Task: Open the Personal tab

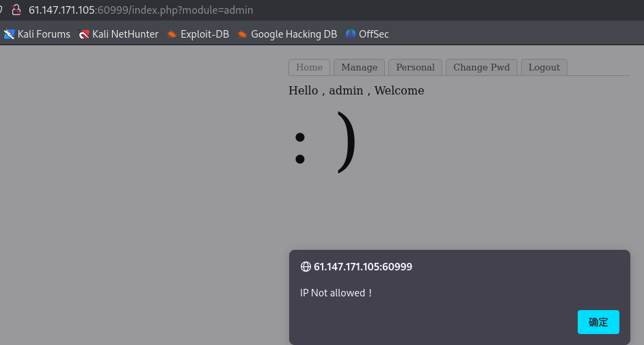Action: point(415,68)
